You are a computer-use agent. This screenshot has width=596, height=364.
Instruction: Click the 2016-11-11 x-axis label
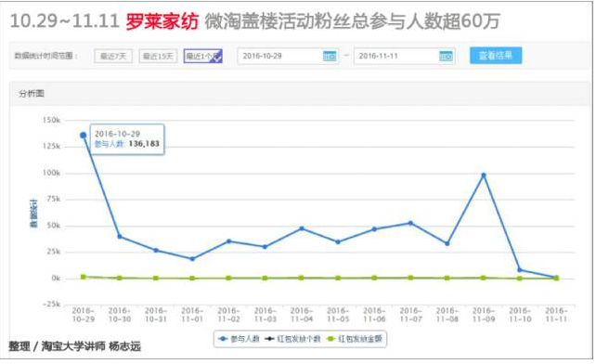point(556,315)
